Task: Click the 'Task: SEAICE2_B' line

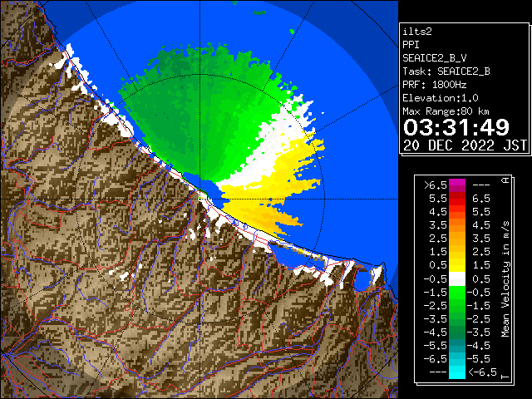Action: click(x=446, y=71)
